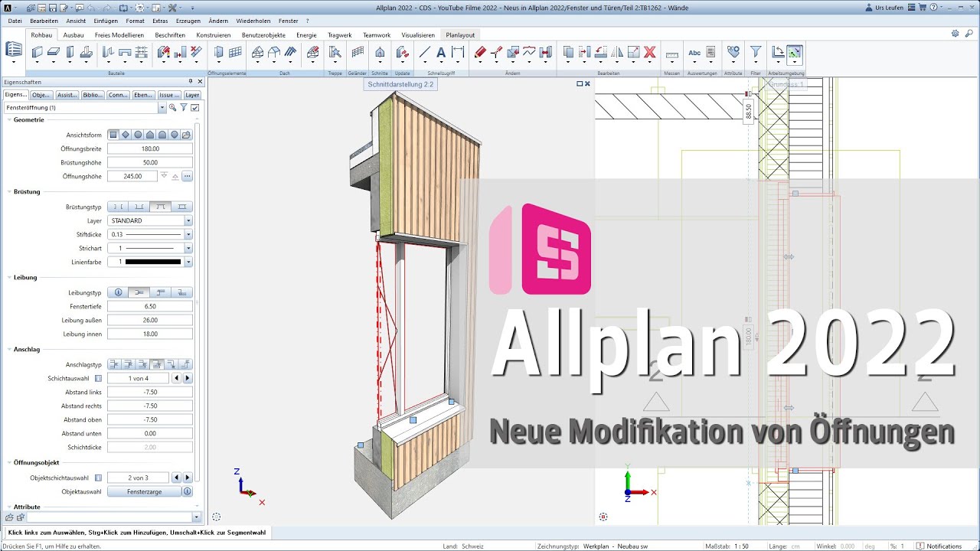This screenshot has height=551, width=980.
Task: Open the ribbon settings gear icon
Action: 955,34
